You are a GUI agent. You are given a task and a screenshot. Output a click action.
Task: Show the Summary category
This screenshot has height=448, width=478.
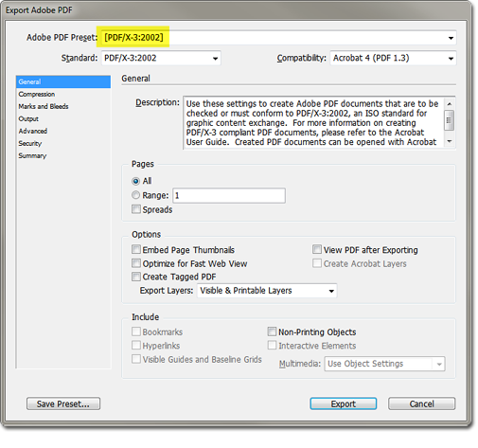click(63, 155)
